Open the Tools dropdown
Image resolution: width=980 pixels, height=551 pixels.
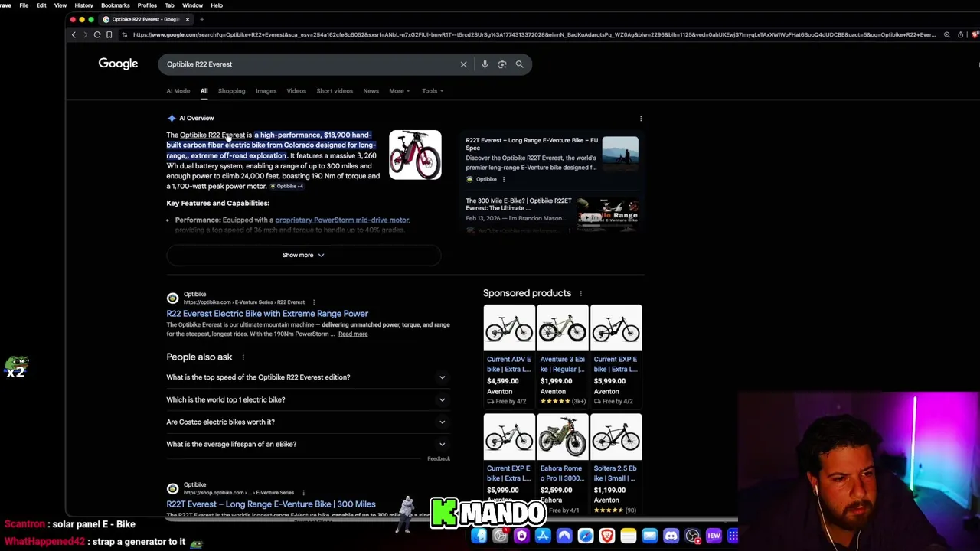pos(433,91)
